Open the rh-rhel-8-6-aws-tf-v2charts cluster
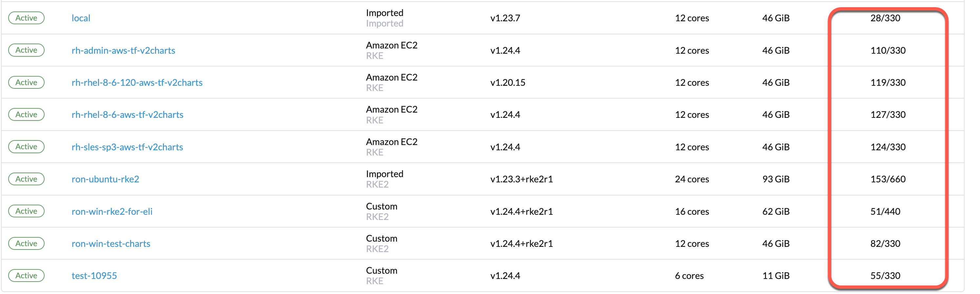This screenshot has height=294, width=980. coord(127,114)
